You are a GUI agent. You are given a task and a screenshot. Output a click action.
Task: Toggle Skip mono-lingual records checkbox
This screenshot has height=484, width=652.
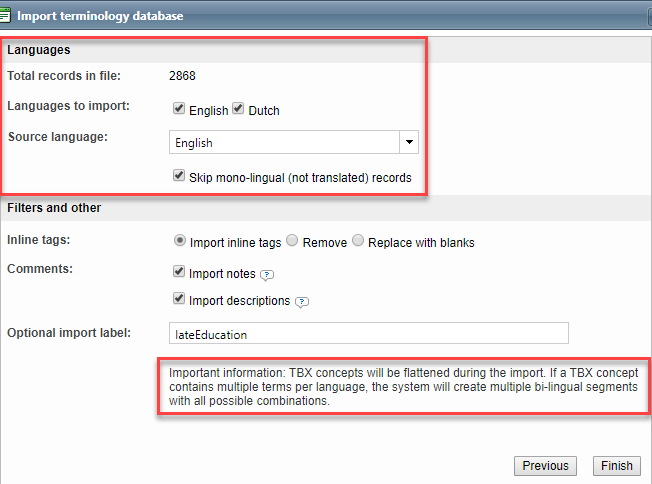point(179,177)
